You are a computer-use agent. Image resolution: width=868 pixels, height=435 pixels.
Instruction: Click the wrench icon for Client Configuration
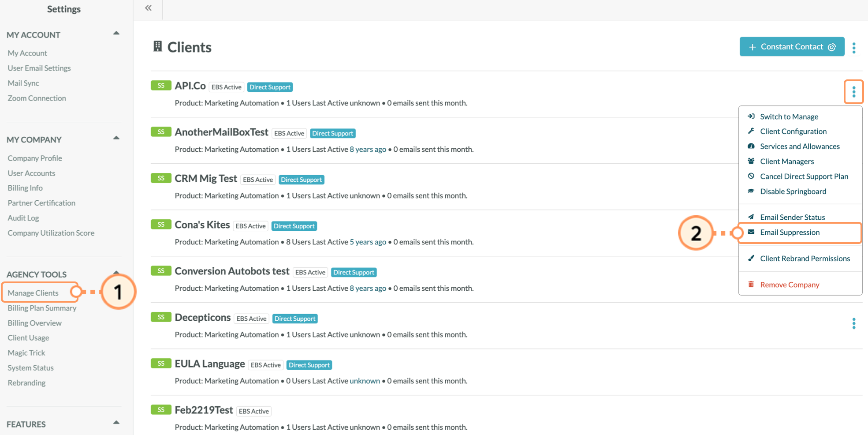click(x=751, y=131)
